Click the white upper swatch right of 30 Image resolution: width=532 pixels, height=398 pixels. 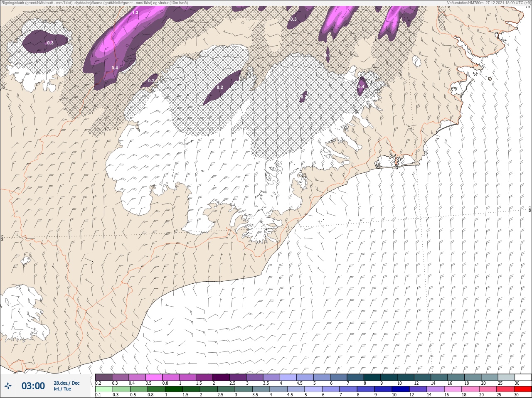(523, 377)
